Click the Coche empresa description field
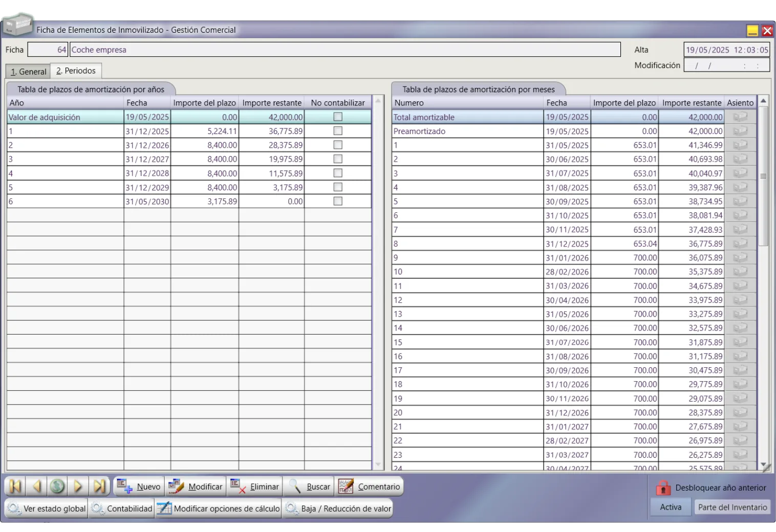The height and width of the screenshot is (532, 776). coord(344,50)
